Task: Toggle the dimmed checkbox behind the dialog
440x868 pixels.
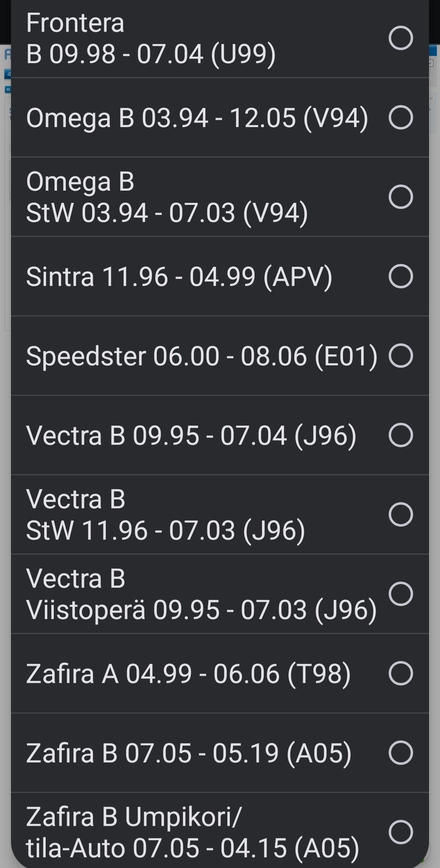Action: (x=431, y=63)
